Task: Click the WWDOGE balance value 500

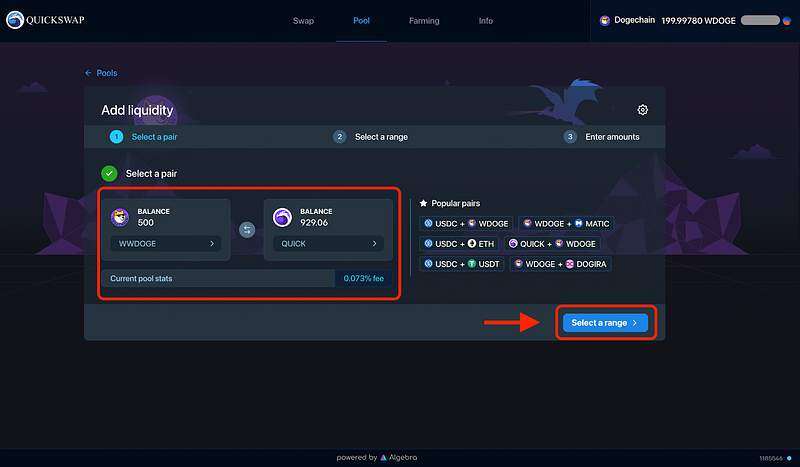Action: pyautogui.click(x=145, y=223)
